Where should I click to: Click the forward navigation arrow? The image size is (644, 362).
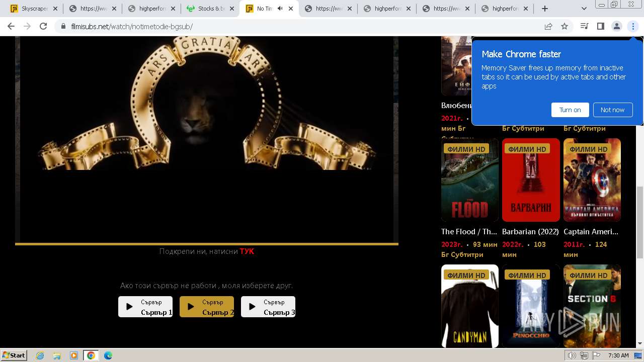27,26
